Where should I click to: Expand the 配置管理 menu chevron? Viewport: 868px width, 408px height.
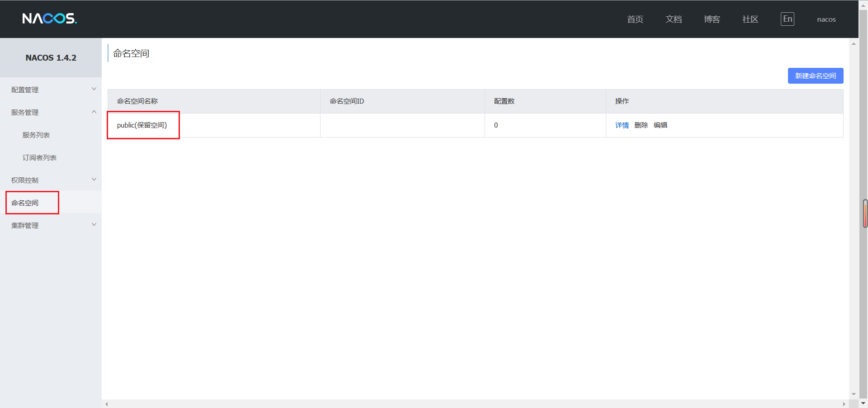[94, 89]
